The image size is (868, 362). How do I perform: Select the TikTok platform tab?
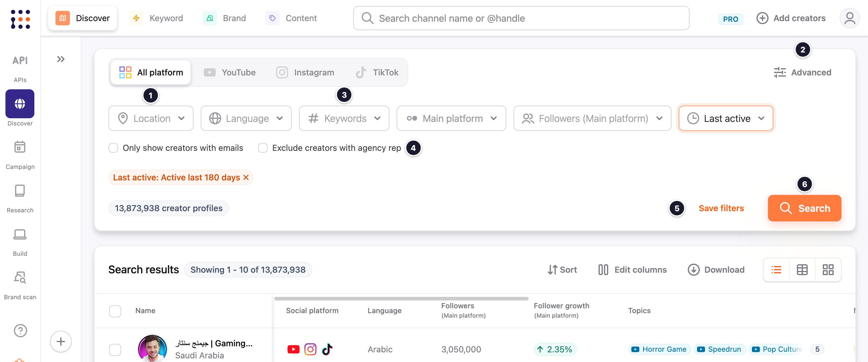click(x=377, y=72)
